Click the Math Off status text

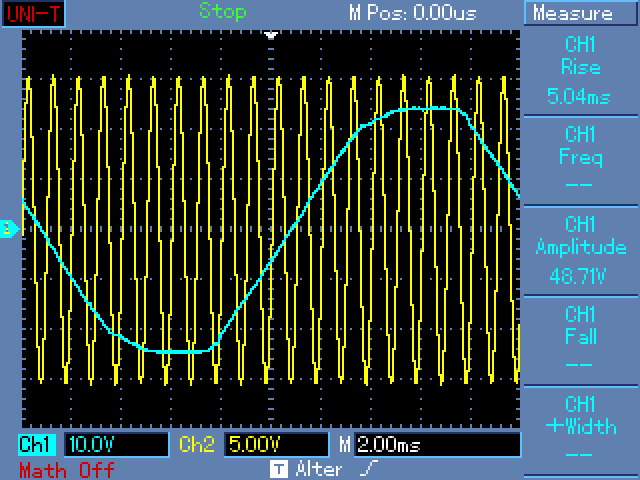[67, 470]
